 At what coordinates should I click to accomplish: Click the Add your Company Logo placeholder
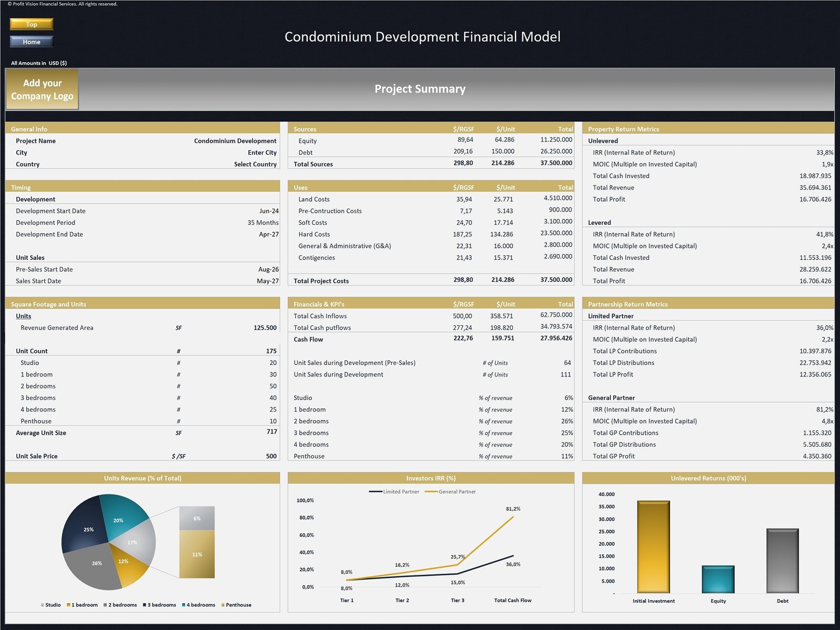tap(42, 89)
